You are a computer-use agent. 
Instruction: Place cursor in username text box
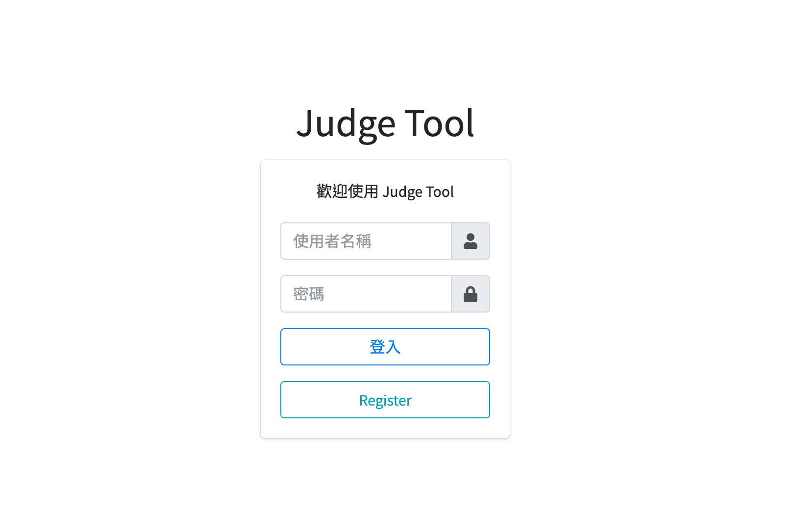[366, 241]
